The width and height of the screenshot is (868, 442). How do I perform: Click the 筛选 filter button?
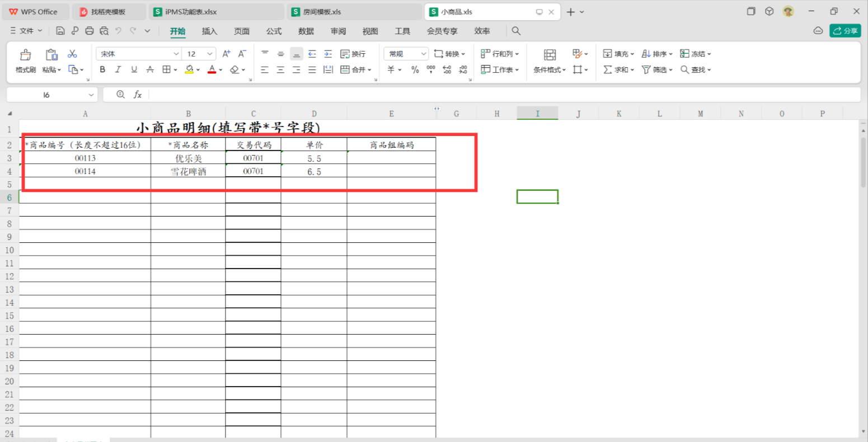tap(656, 69)
